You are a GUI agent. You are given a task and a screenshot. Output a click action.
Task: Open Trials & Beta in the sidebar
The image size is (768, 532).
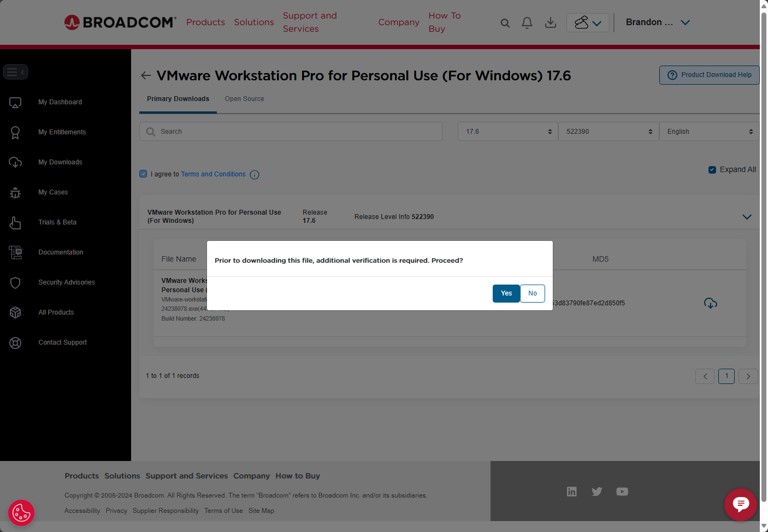click(57, 222)
